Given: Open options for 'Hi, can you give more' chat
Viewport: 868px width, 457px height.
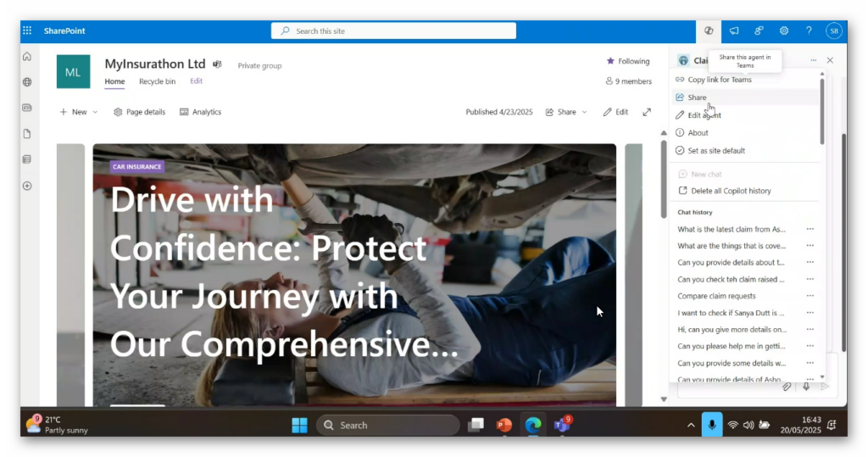Looking at the screenshot, I should click(810, 329).
